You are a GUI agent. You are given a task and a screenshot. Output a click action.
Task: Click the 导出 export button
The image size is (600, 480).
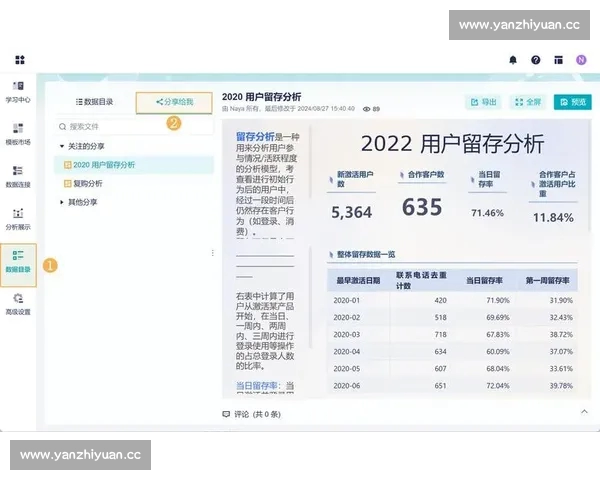click(x=483, y=102)
